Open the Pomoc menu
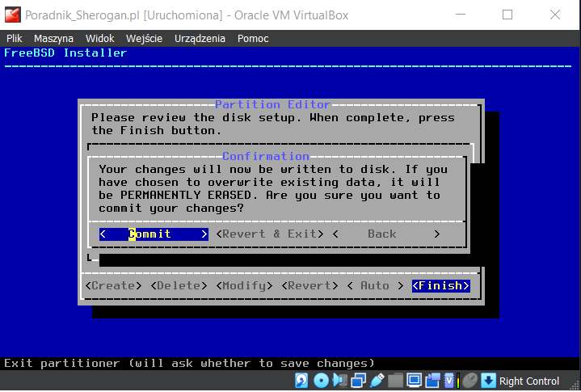The height and width of the screenshot is (392, 581). [x=253, y=38]
